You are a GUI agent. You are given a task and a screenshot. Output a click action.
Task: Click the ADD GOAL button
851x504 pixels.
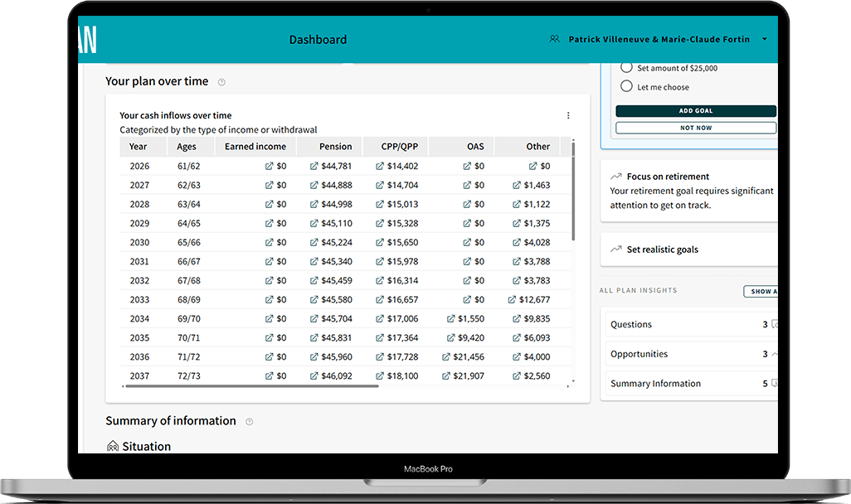coord(695,110)
